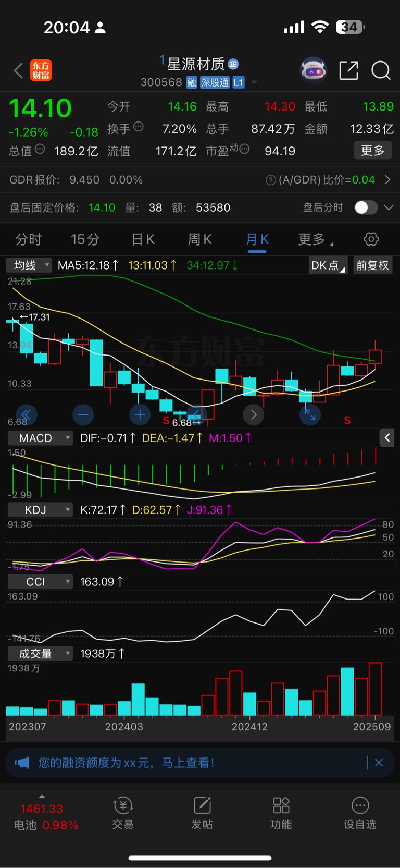Open the DK点 selector

(x=328, y=265)
